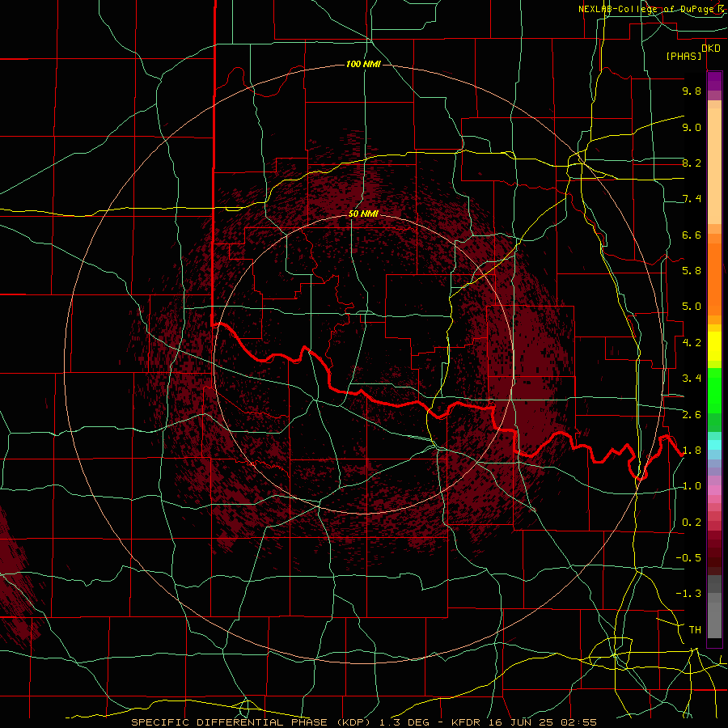Click the 50 NMI range ring label
The height and width of the screenshot is (728, 728).
363,214
